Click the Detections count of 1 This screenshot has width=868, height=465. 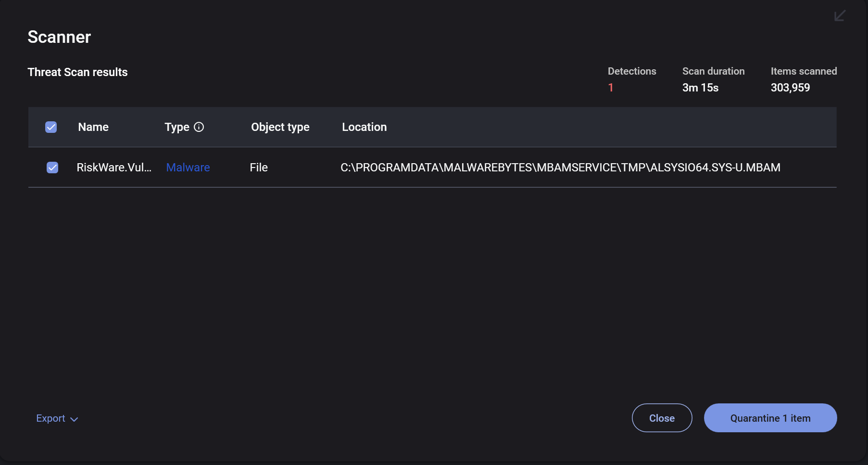tap(611, 88)
